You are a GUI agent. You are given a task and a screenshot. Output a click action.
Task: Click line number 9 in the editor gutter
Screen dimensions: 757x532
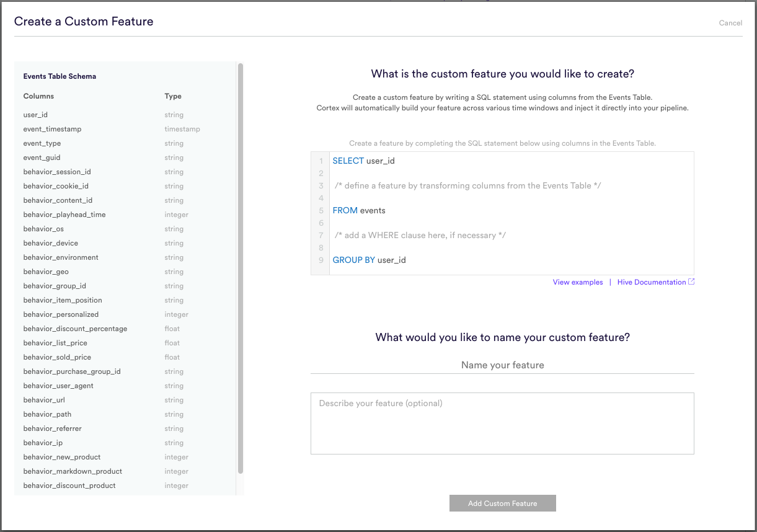tap(321, 260)
